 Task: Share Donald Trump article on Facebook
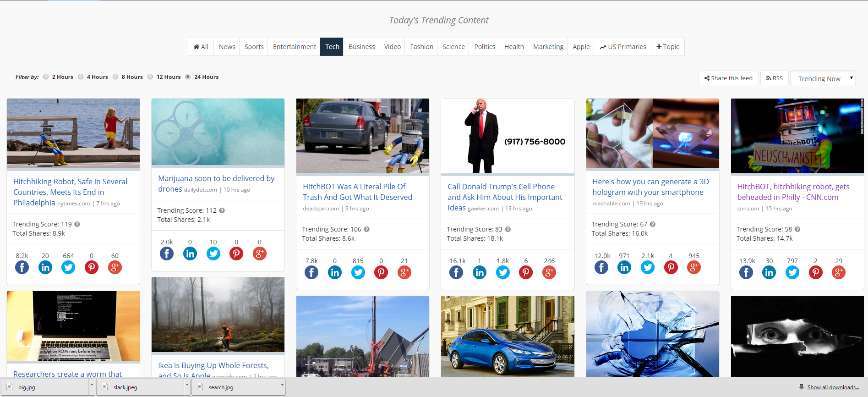[x=456, y=272]
